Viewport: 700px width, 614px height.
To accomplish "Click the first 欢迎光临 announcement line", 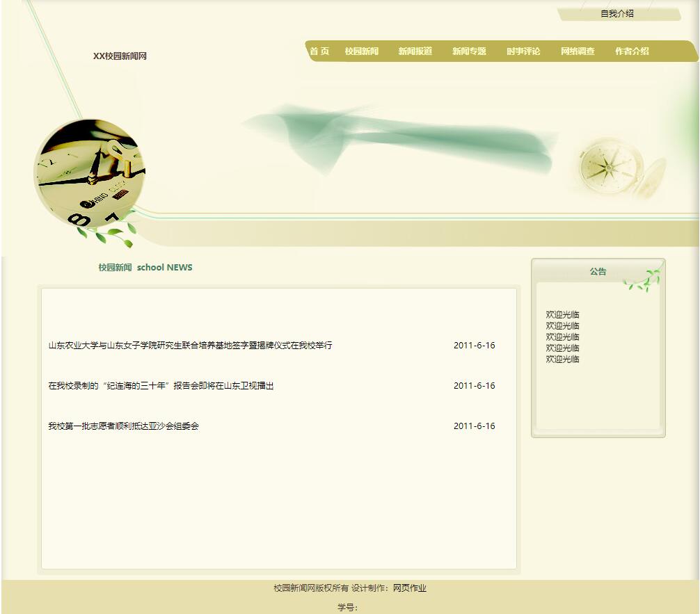I will pyautogui.click(x=562, y=315).
